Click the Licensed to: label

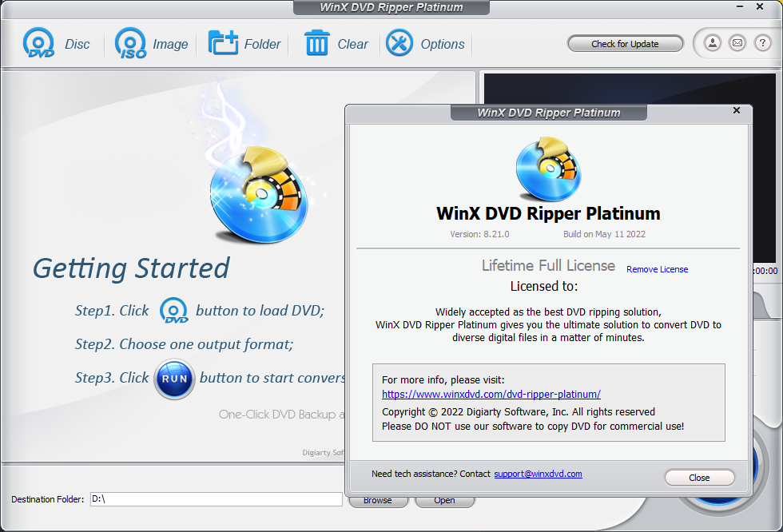544,287
